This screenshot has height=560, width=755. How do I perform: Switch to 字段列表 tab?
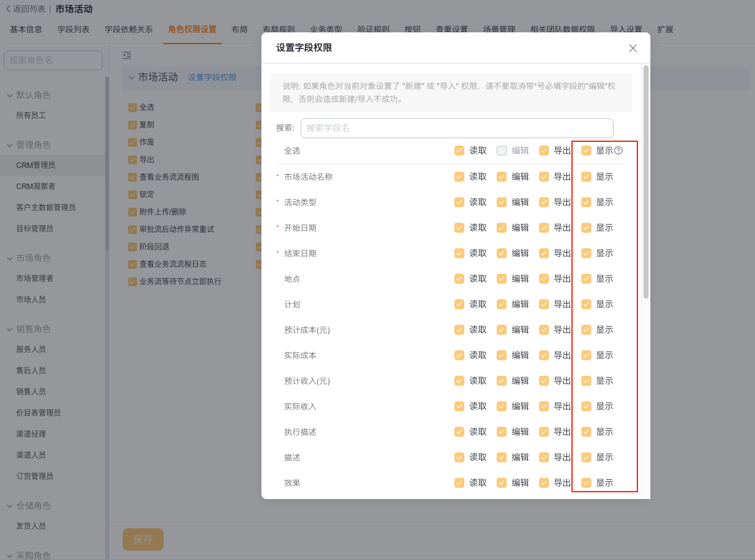(73, 30)
